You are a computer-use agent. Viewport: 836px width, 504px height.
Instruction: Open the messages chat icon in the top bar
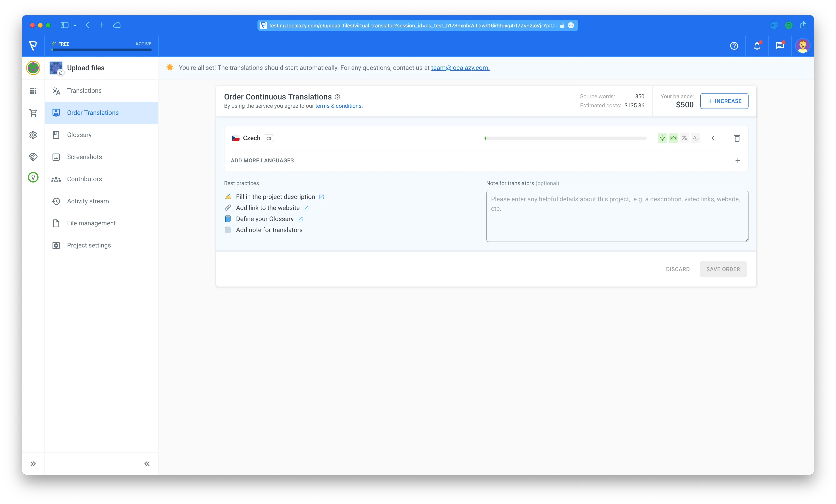point(779,46)
